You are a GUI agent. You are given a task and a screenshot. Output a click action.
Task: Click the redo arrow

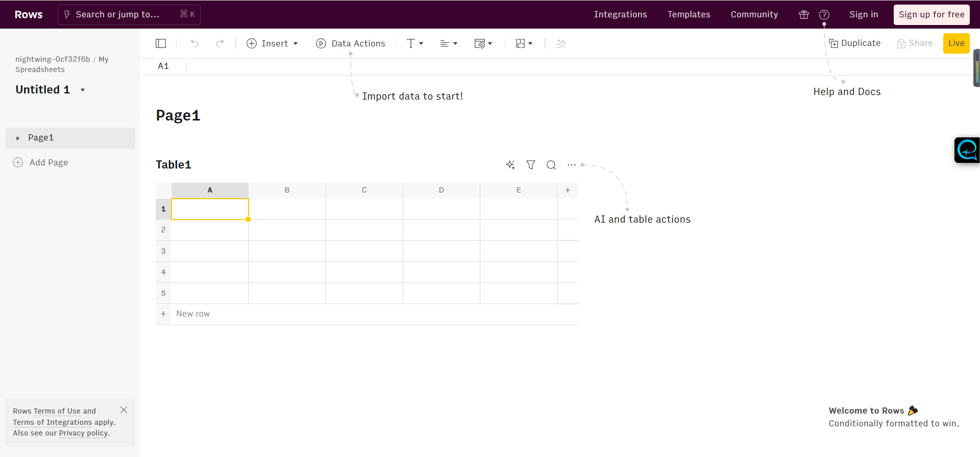click(x=220, y=43)
